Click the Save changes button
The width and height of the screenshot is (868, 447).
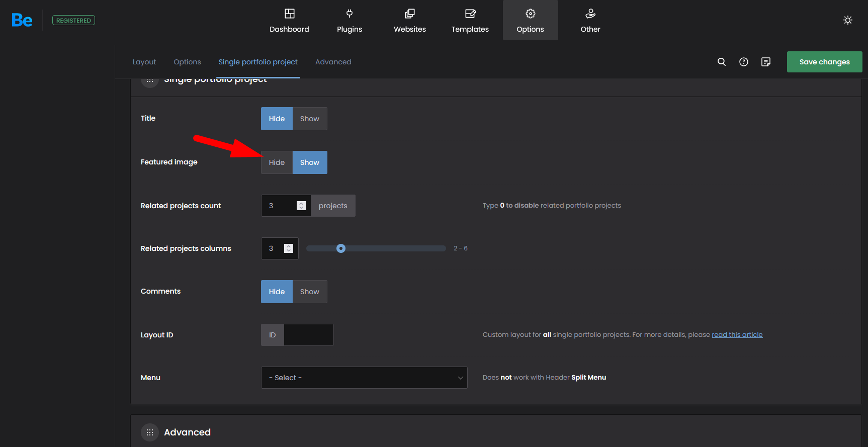click(x=824, y=62)
